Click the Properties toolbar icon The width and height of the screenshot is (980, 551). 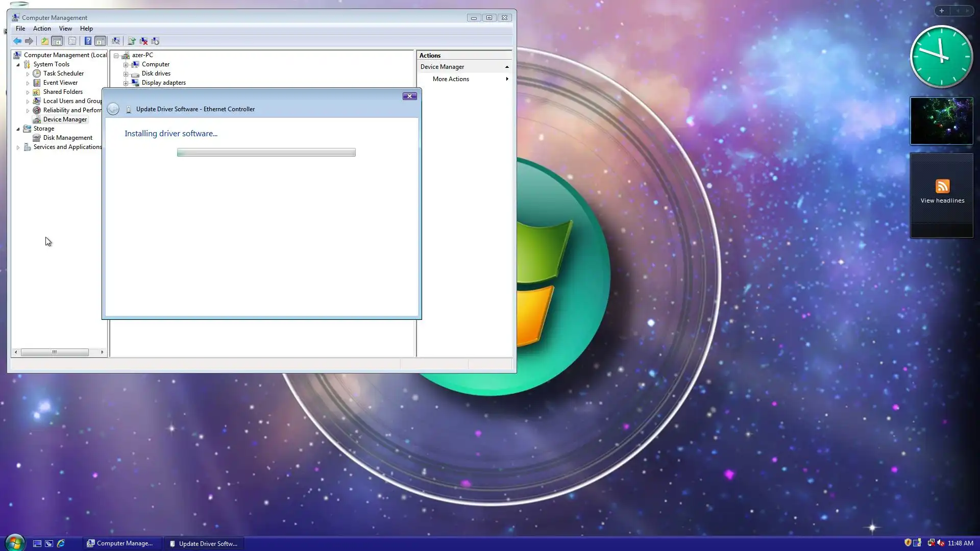[x=72, y=41]
